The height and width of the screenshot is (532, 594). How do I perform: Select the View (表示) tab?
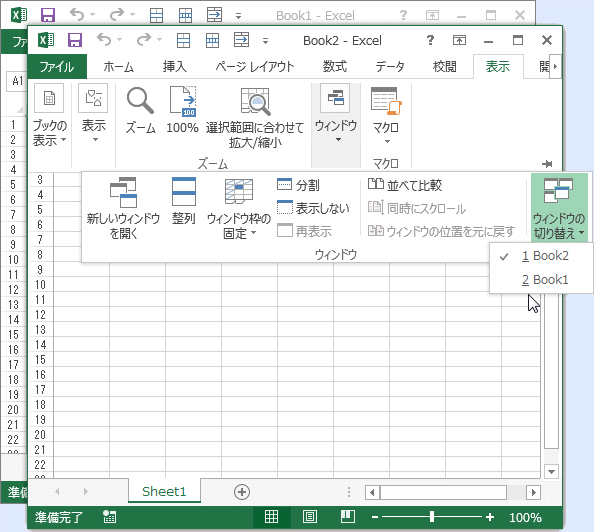click(498, 67)
